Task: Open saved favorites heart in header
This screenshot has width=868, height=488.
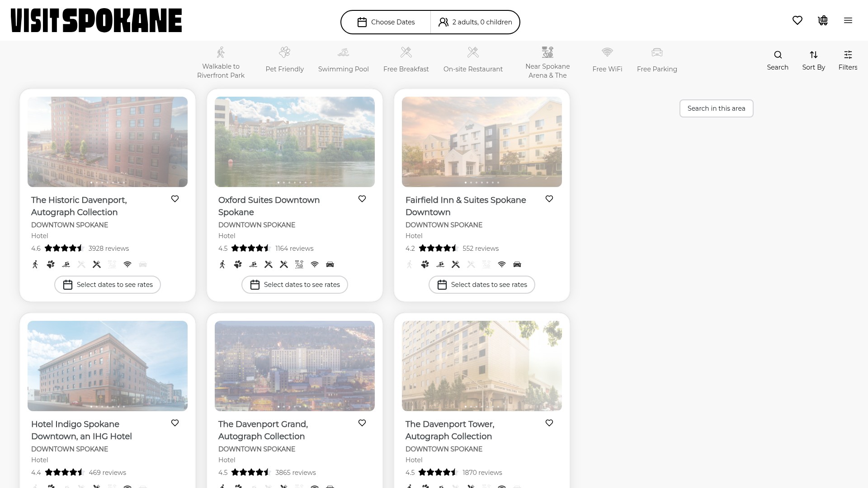Action: coord(797,20)
